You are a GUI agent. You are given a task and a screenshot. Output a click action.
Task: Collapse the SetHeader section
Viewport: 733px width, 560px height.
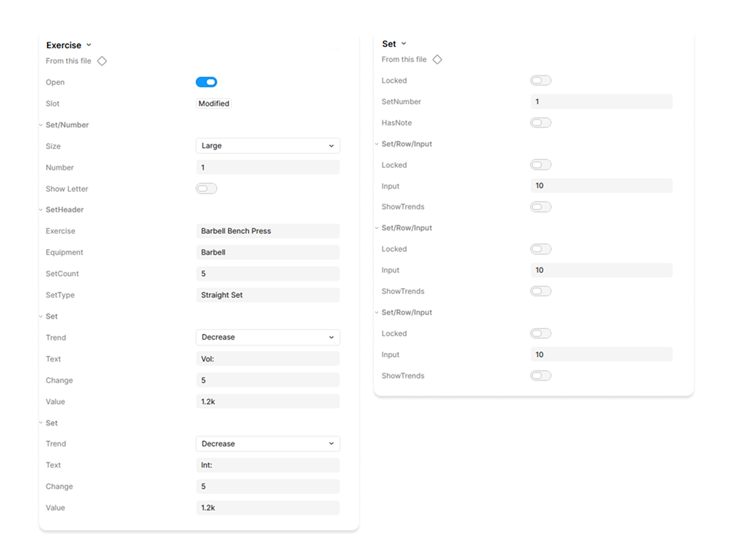click(41, 209)
